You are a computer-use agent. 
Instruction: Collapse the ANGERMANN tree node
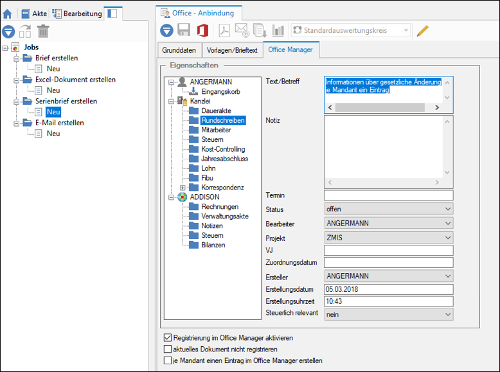[171, 82]
